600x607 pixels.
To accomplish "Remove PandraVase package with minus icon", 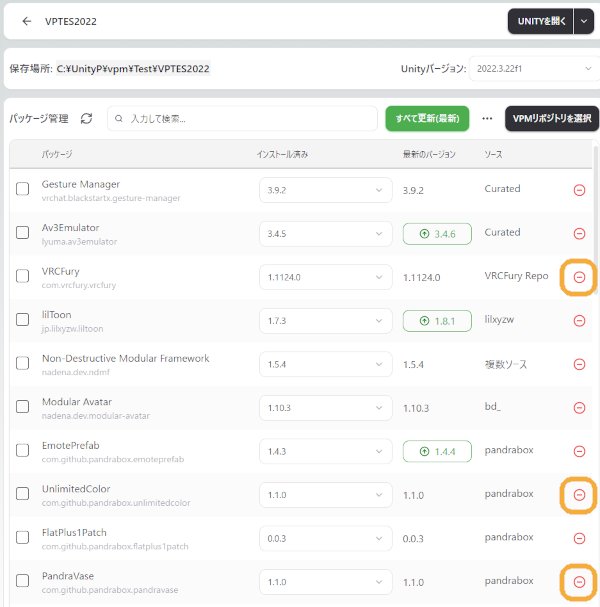I will click(579, 582).
